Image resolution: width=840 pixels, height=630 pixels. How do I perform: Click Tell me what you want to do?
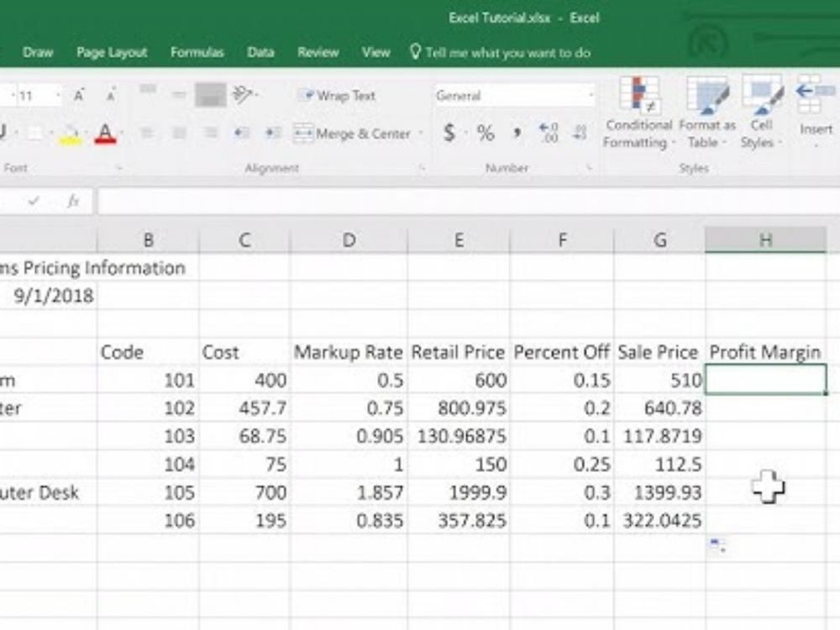(x=500, y=51)
